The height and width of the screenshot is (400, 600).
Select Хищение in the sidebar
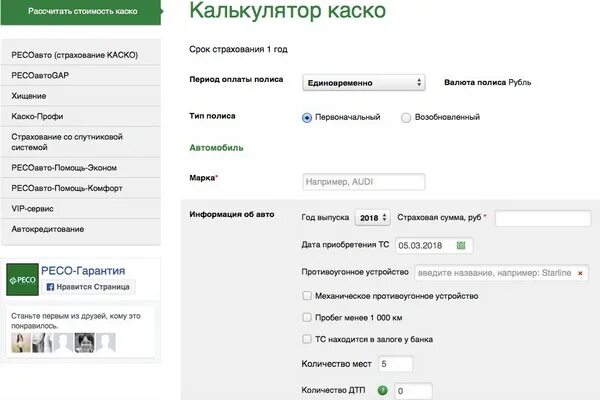pyautogui.click(x=81, y=96)
